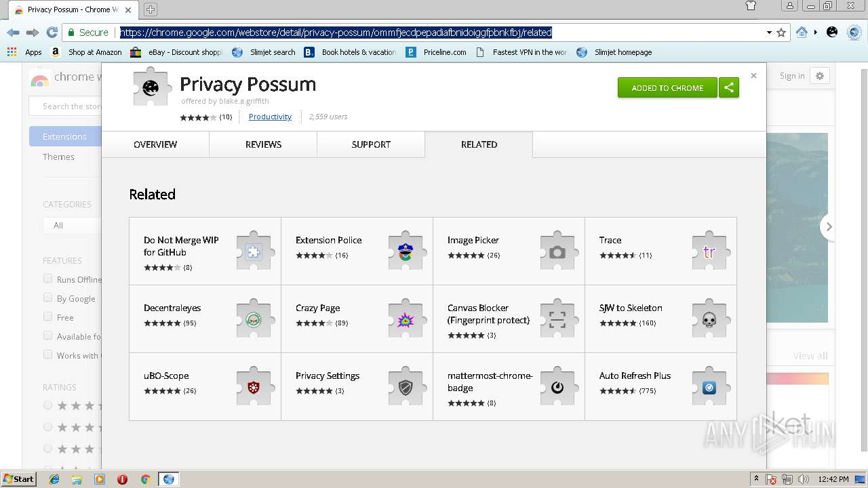Click the '2,559 users' text
This screenshot has height=488, width=868.
tap(328, 117)
